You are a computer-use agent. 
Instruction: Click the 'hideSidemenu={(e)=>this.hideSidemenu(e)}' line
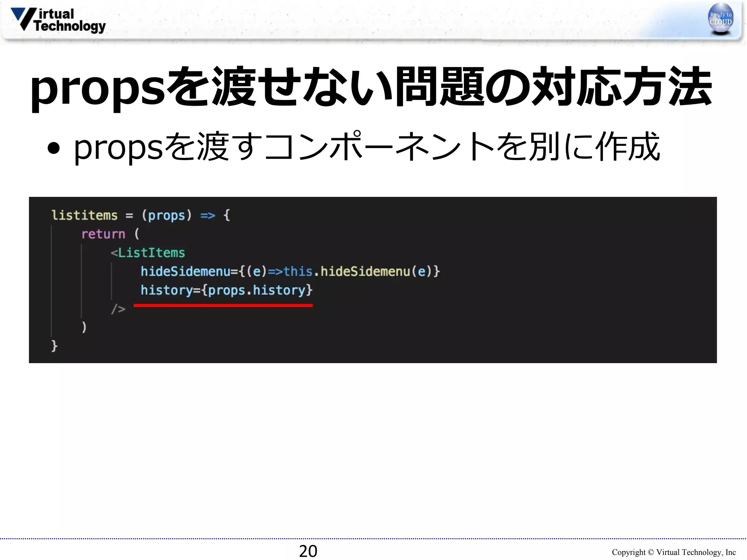[x=290, y=271]
